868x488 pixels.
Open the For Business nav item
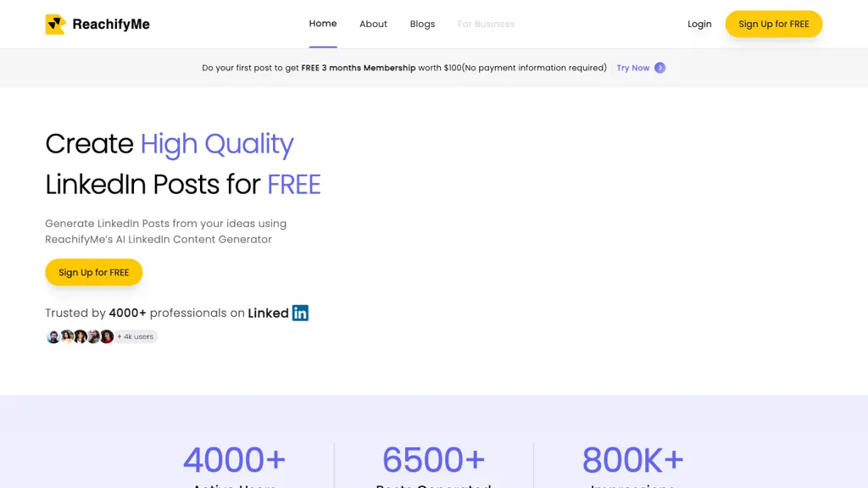pyautogui.click(x=486, y=25)
